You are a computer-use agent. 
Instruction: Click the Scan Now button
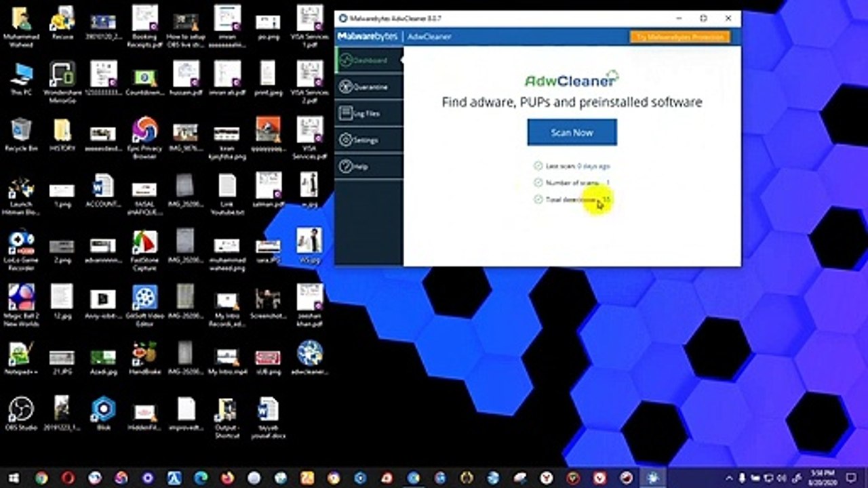point(572,132)
